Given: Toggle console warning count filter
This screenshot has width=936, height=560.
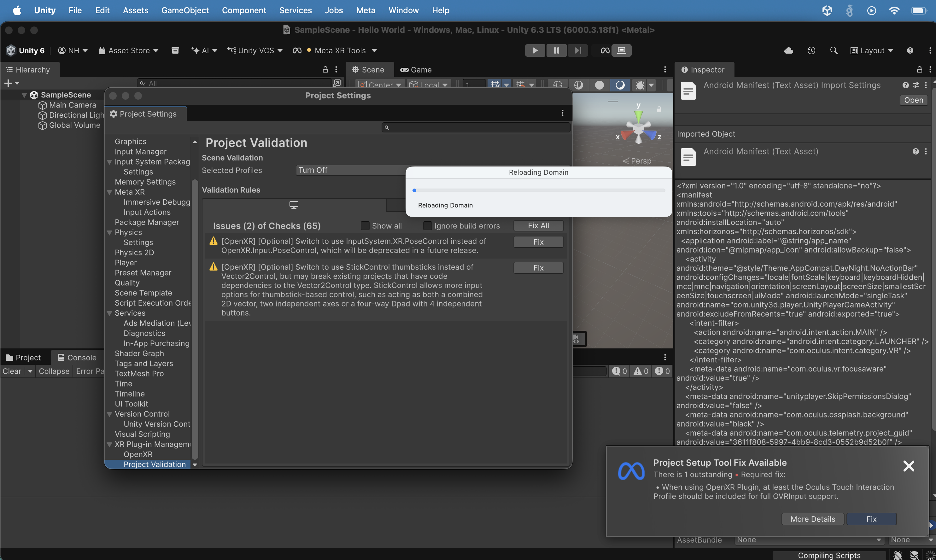Looking at the screenshot, I should click(x=641, y=371).
